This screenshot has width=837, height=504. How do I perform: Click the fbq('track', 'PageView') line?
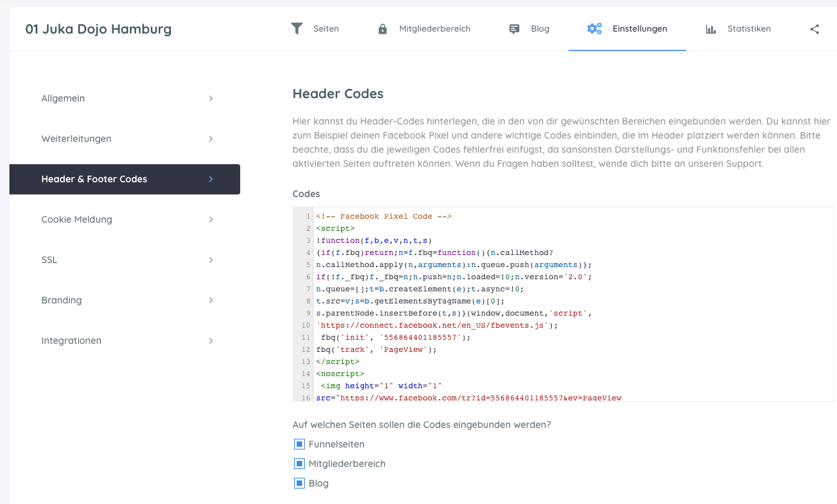(376, 350)
